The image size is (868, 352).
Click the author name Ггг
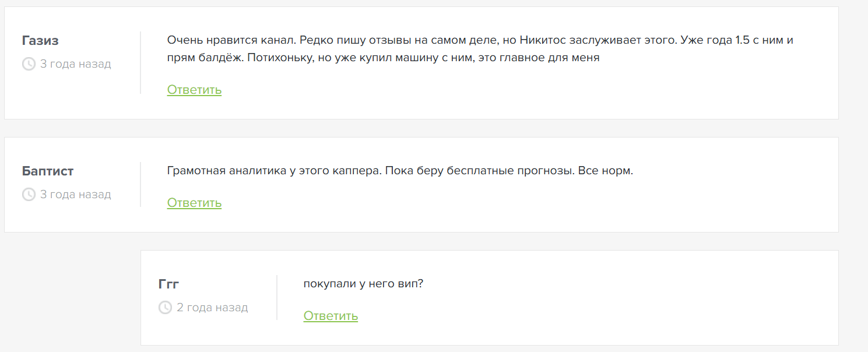pyautogui.click(x=168, y=284)
